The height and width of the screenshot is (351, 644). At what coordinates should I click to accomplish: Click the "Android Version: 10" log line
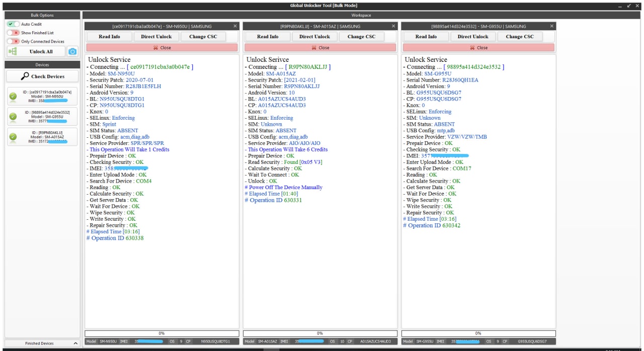point(270,93)
